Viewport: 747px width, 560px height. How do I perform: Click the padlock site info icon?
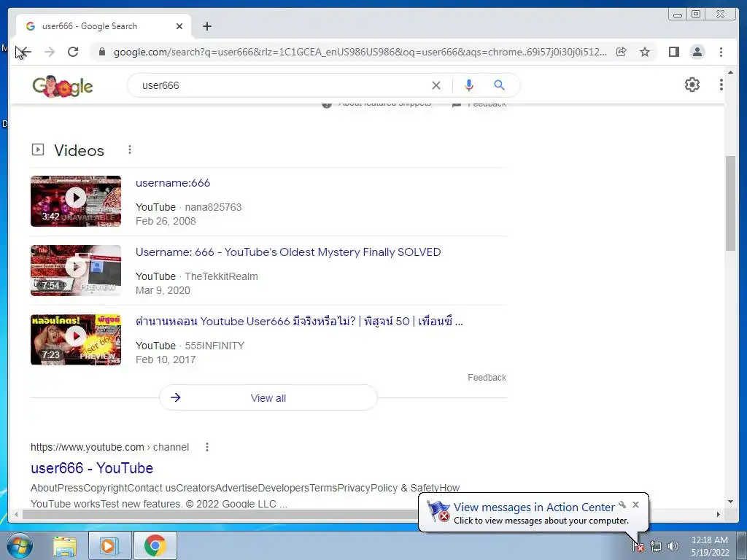(x=101, y=52)
